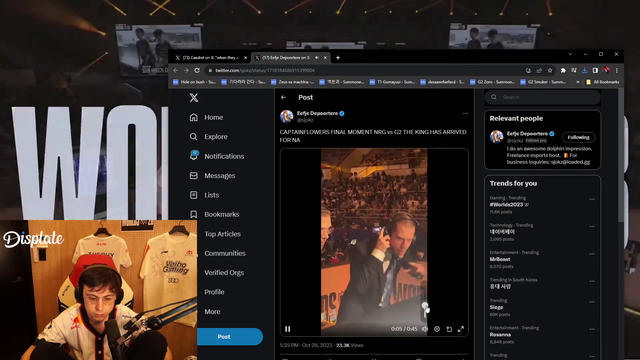The width and height of the screenshot is (640, 360).
Task: Click the X logo in the sidebar
Action: 194,97
